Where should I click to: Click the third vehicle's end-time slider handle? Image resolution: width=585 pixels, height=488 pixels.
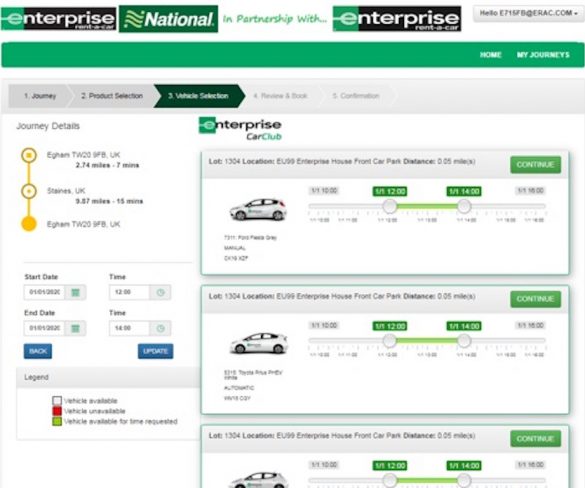[x=464, y=480]
